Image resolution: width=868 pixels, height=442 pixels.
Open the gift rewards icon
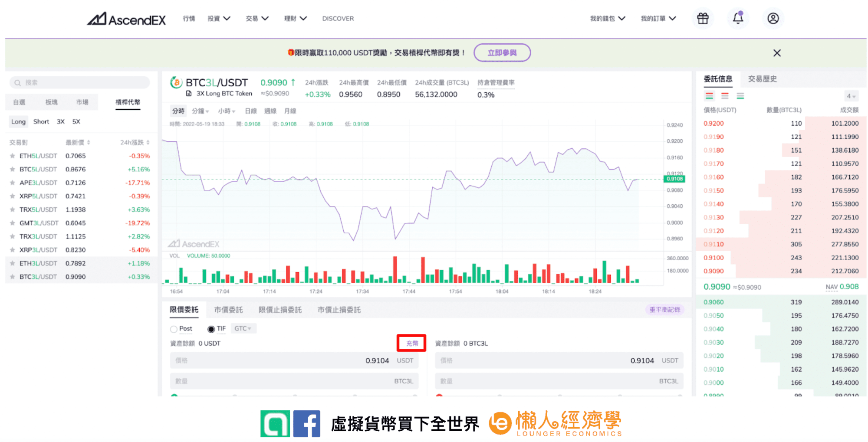coord(703,18)
